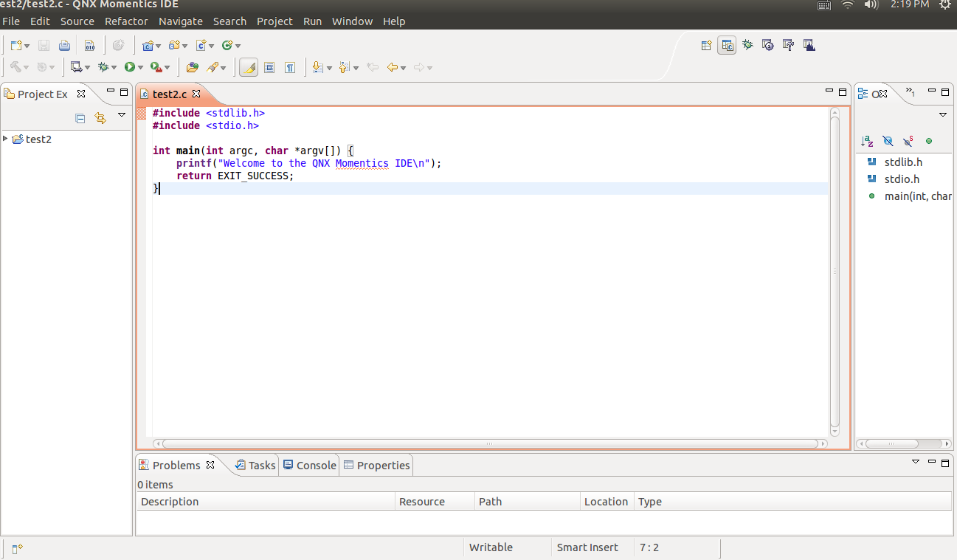Open the Search flashlight dropdown arrow
957x560 pixels.
223,68
